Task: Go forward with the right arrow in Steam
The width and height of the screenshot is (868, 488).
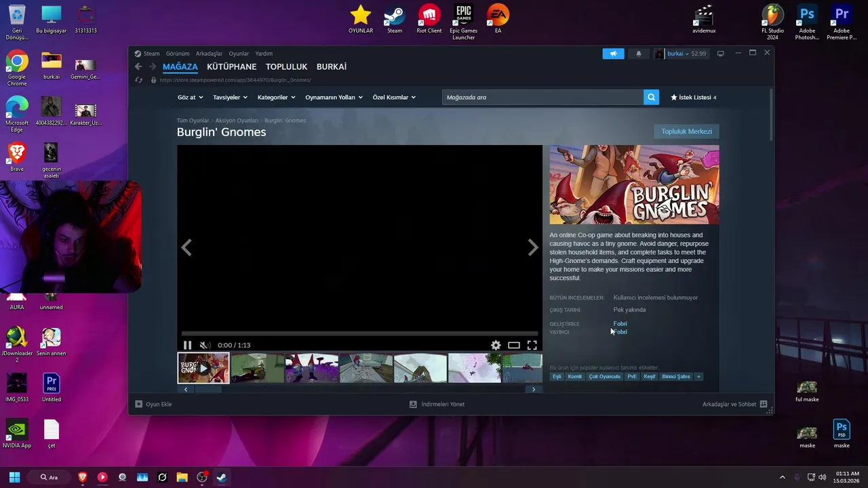Action: point(153,66)
